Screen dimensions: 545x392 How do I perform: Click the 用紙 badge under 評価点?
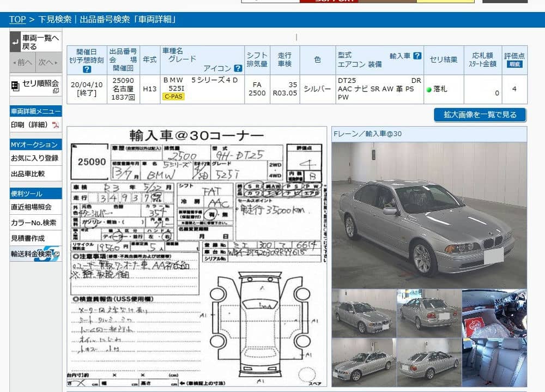pos(514,64)
